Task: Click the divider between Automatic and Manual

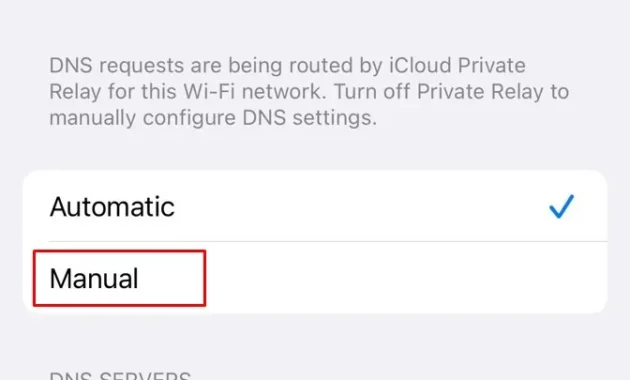Action: coord(328,241)
